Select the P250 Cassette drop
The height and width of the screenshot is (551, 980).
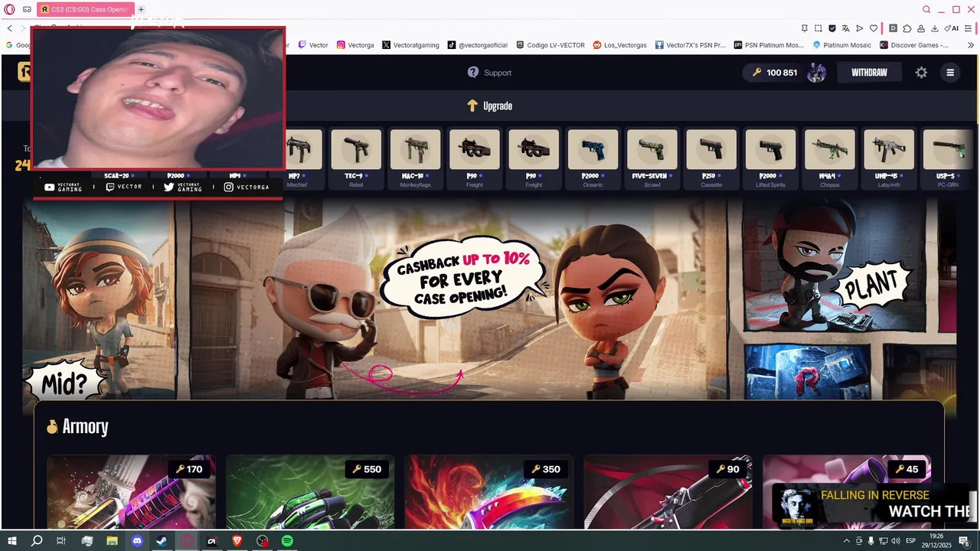[x=711, y=158]
